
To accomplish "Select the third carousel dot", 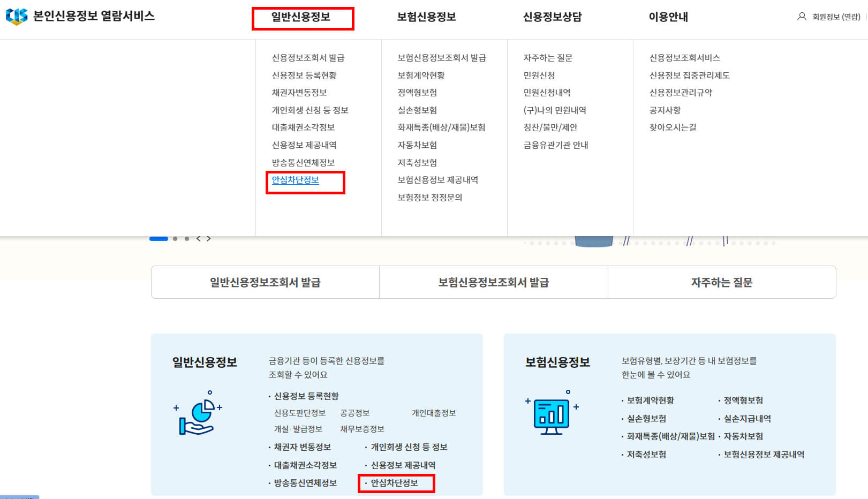I will pyautogui.click(x=186, y=239).
